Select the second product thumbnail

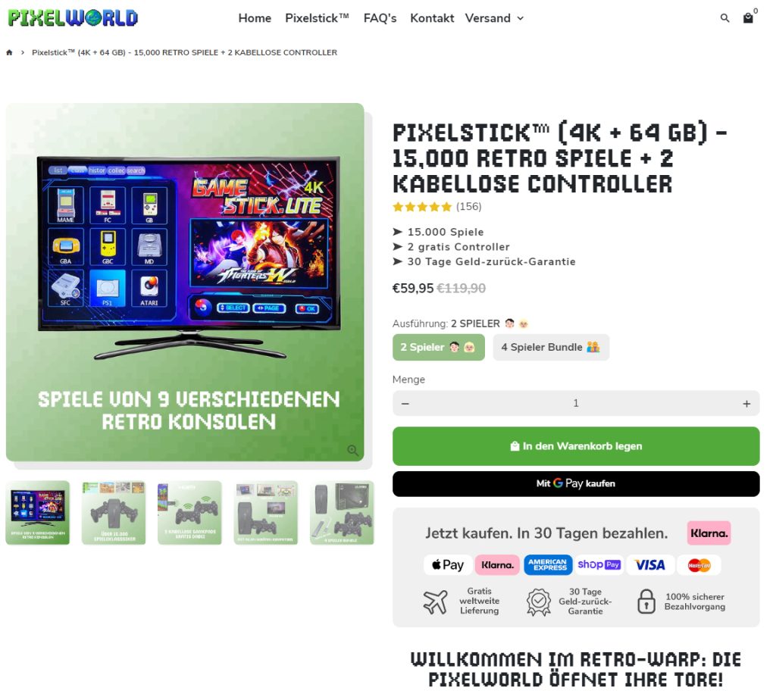click(x=114, y=513)
